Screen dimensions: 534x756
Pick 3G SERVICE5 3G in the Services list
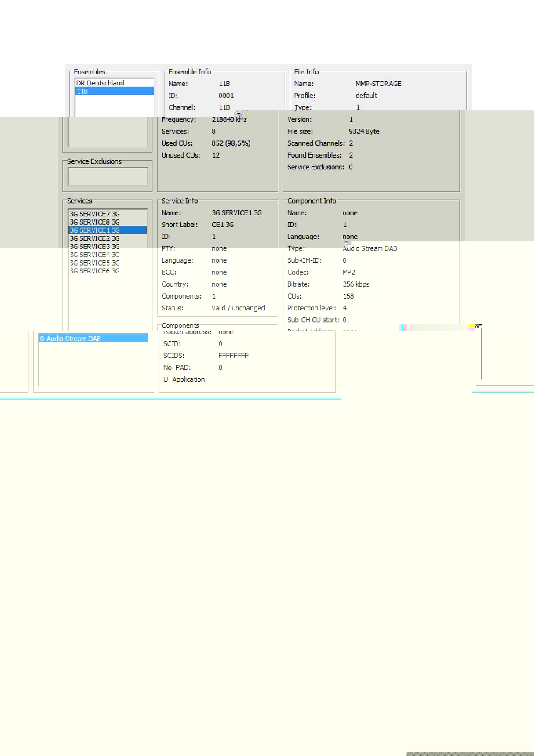coord(95,263)
